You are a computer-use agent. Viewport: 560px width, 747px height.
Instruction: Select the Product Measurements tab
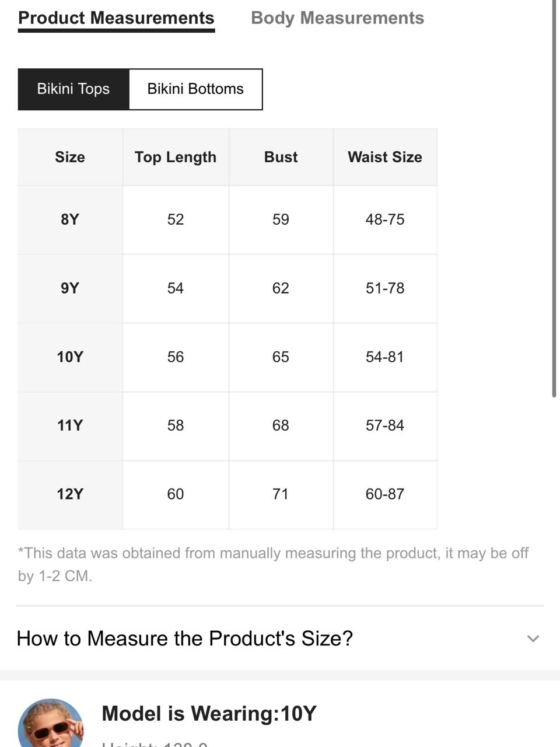[x=116, y=18]
